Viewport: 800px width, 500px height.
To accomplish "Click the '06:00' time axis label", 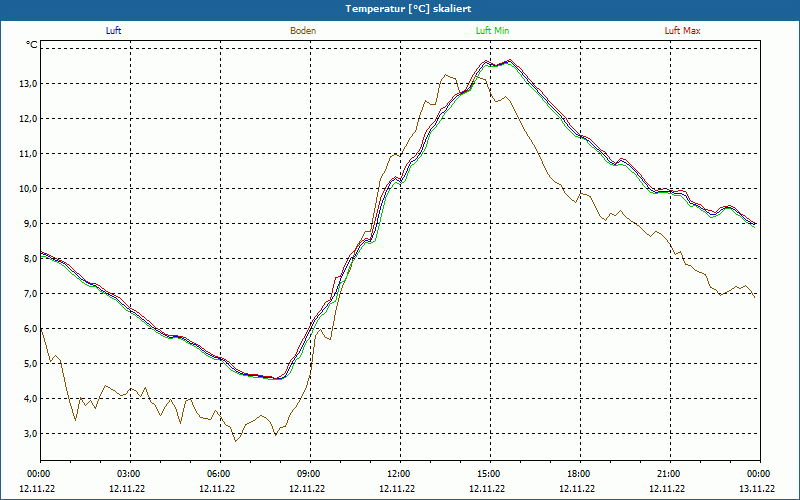I will tap(220, 474).
